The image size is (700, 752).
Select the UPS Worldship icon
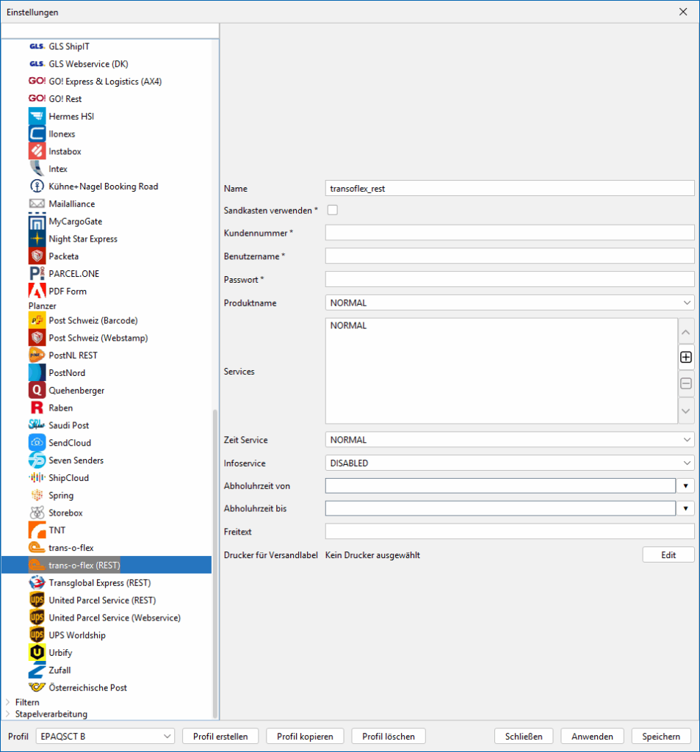coord(37,635)
